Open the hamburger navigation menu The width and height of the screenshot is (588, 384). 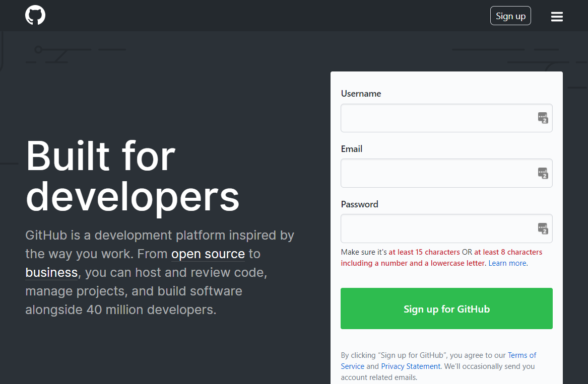point(557,17)
